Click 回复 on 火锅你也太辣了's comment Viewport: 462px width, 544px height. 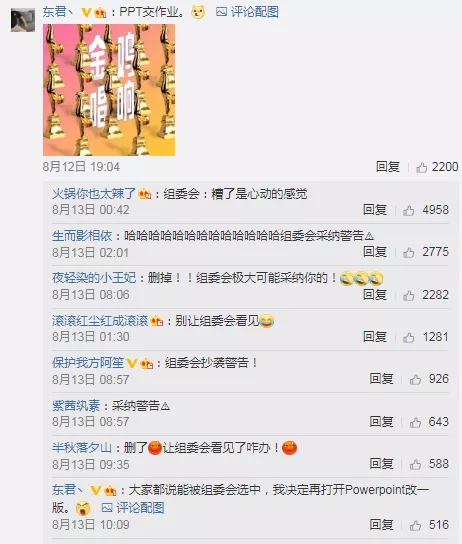click(x=375, y=210)
